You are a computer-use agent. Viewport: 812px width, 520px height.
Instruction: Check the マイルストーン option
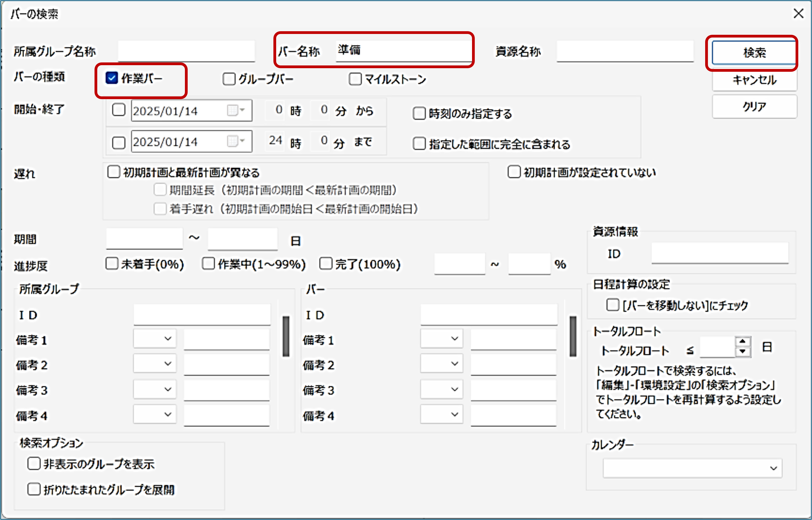(x=355, y=79)
